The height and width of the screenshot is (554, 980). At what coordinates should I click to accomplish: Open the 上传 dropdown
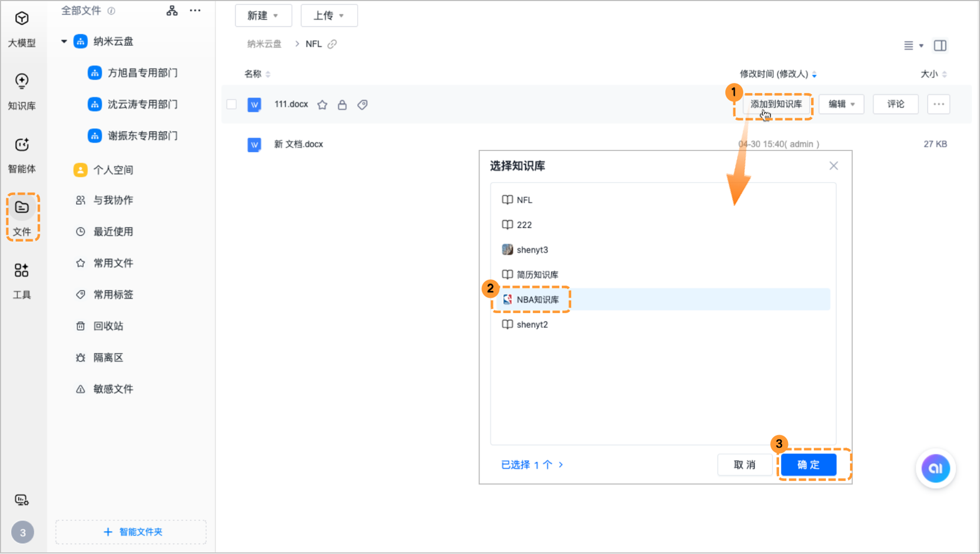(329, 15)
